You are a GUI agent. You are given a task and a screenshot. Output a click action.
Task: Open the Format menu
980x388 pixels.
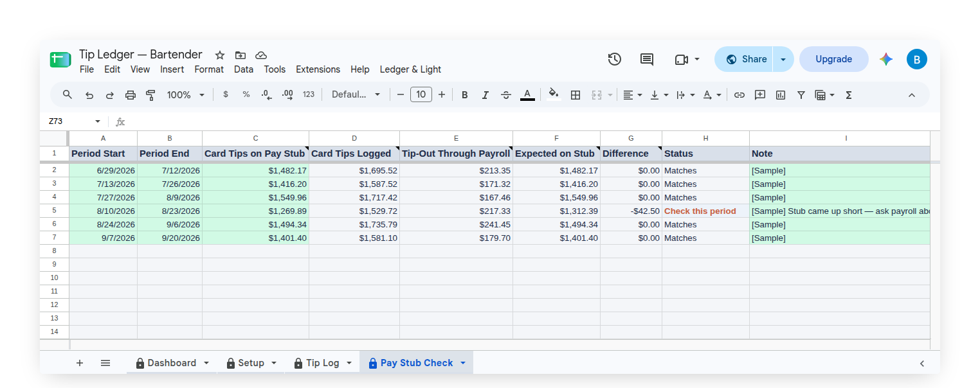(x=209, y=69)
